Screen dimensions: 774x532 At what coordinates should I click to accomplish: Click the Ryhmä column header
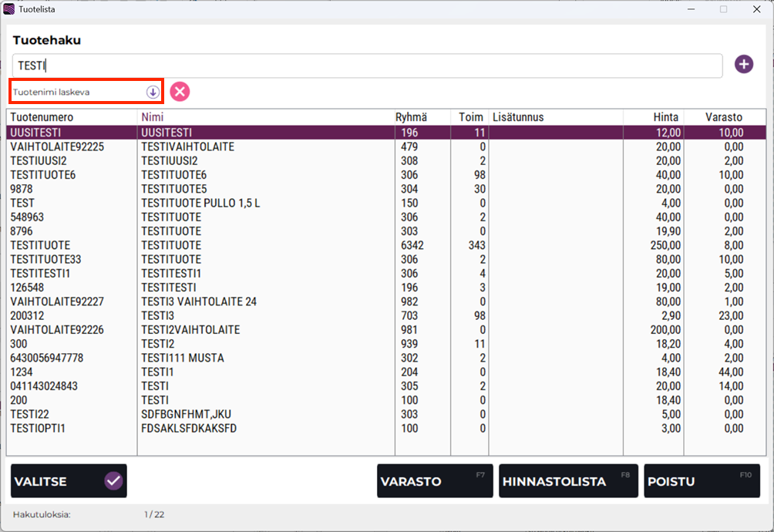pyautogui.click(x=412, y=117)
